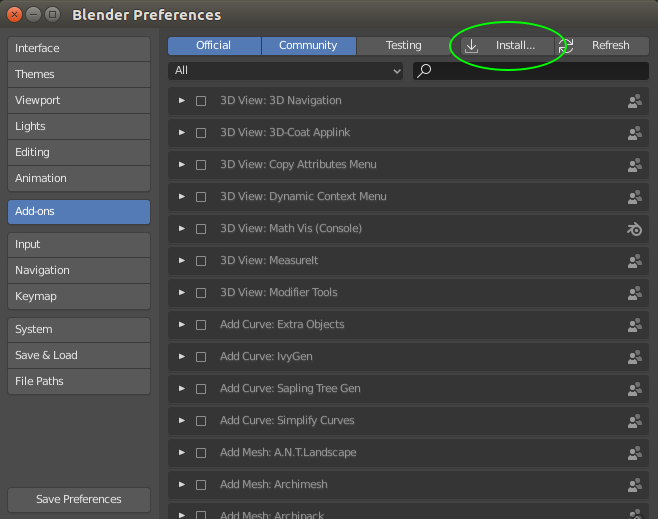658x519 pixels.
Task: Expand 3D Navigation add-on details
Action: pos(182,101)
